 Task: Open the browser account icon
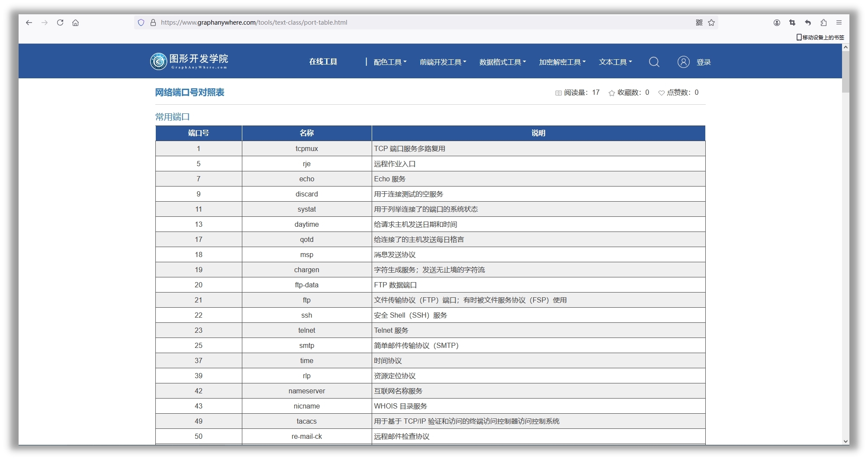(777, 23)
